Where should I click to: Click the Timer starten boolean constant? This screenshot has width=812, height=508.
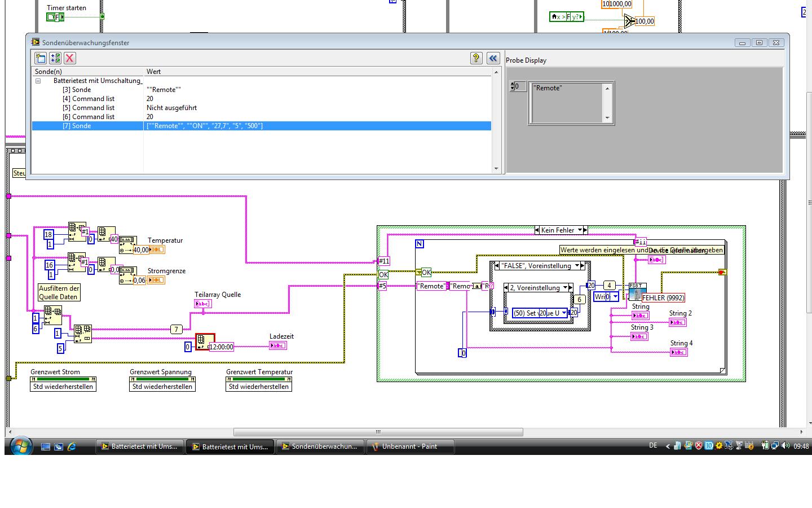coord(55,17)
